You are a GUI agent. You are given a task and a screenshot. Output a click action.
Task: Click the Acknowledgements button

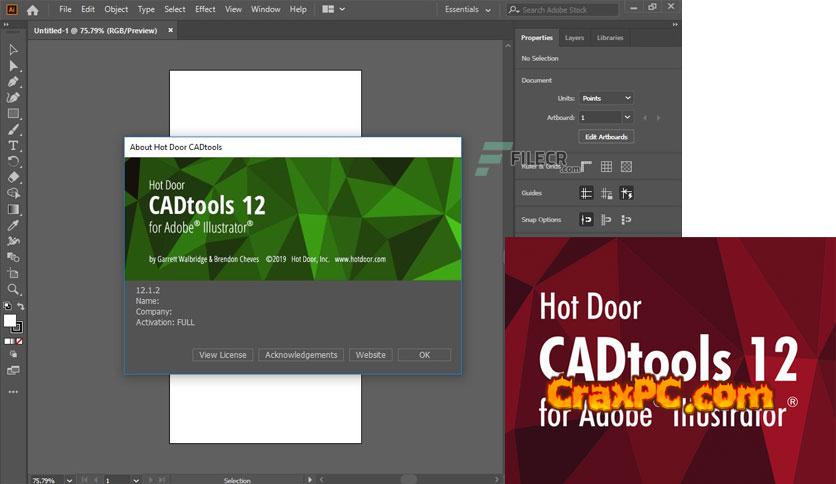tap(301, 354)
